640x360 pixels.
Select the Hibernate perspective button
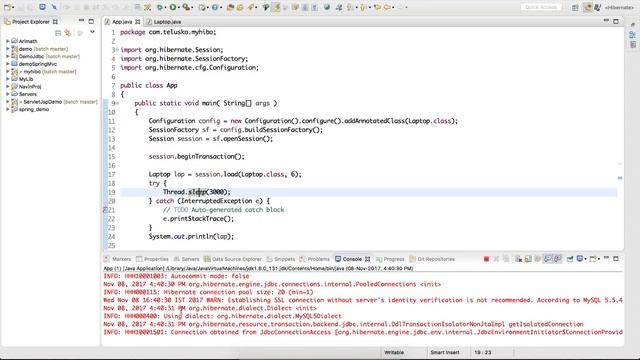[620, 7]
